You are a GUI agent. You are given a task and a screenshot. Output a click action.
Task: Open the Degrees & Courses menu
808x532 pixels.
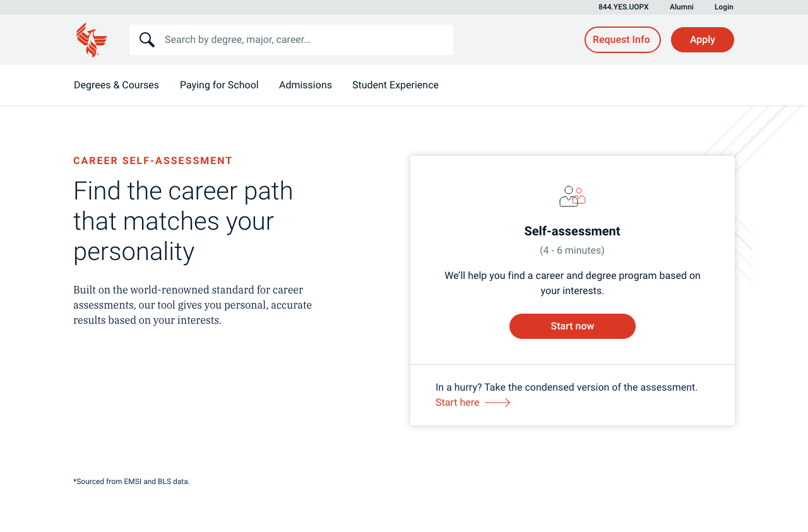coord(116,85)
